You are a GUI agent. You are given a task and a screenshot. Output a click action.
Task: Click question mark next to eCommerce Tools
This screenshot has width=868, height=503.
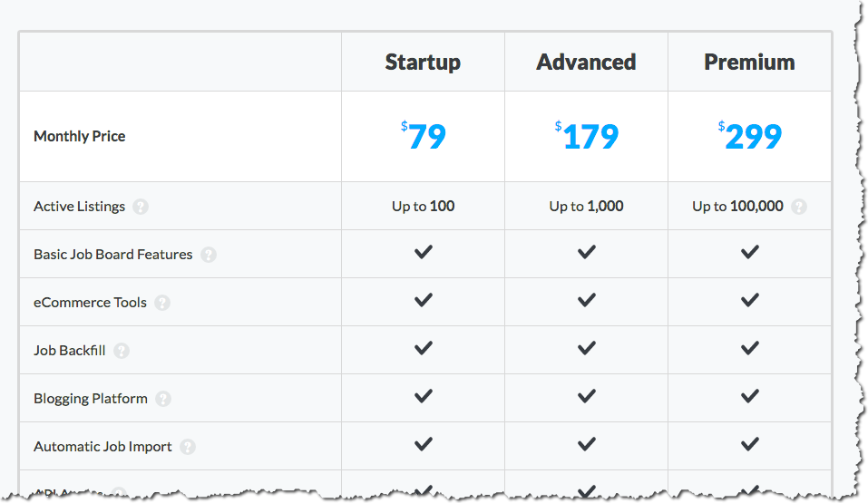click(x=162, y=304)
